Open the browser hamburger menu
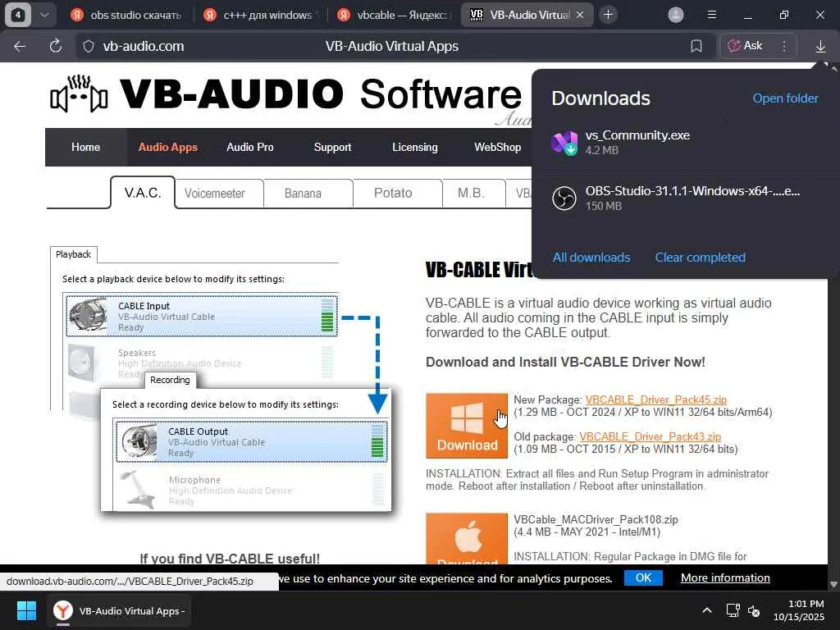The image size is (840, 630). point(711,15)
